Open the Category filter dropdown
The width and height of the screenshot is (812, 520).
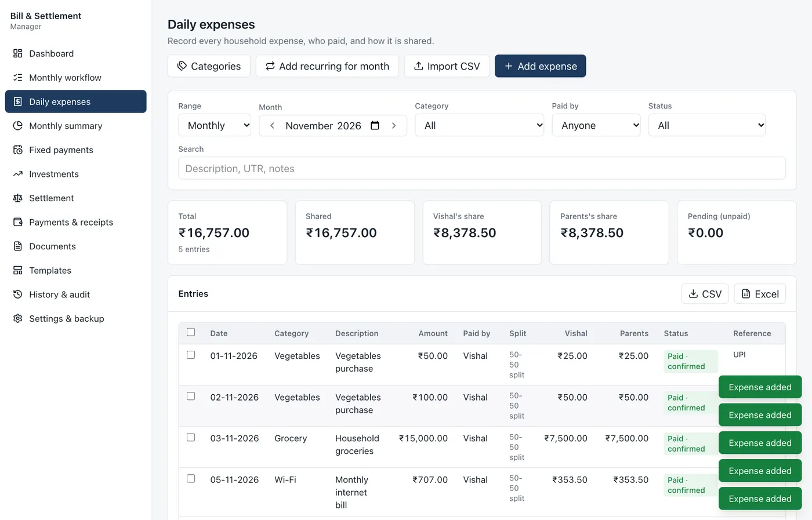point(480,125)
